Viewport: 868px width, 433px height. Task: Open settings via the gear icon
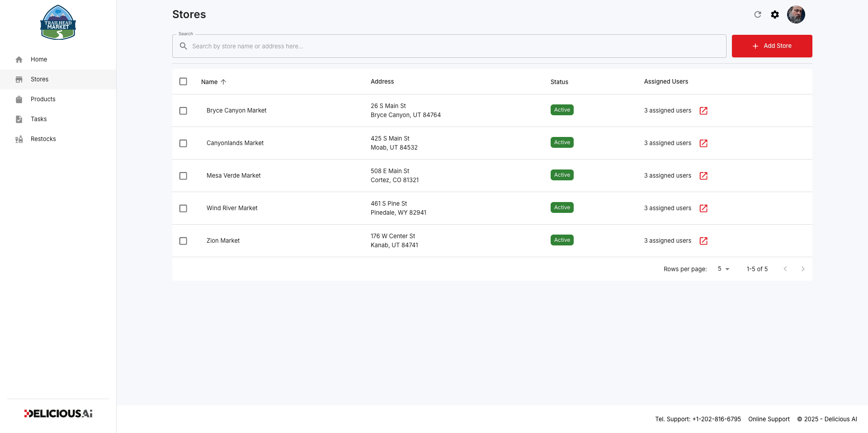coord(775,14)
